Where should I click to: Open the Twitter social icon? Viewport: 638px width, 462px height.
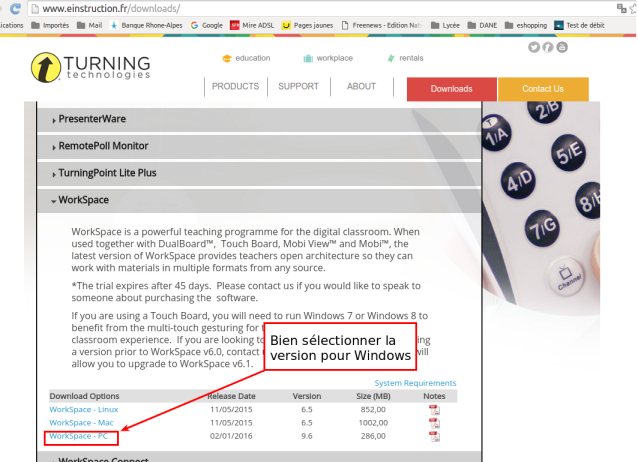click(x=534, y=47)
